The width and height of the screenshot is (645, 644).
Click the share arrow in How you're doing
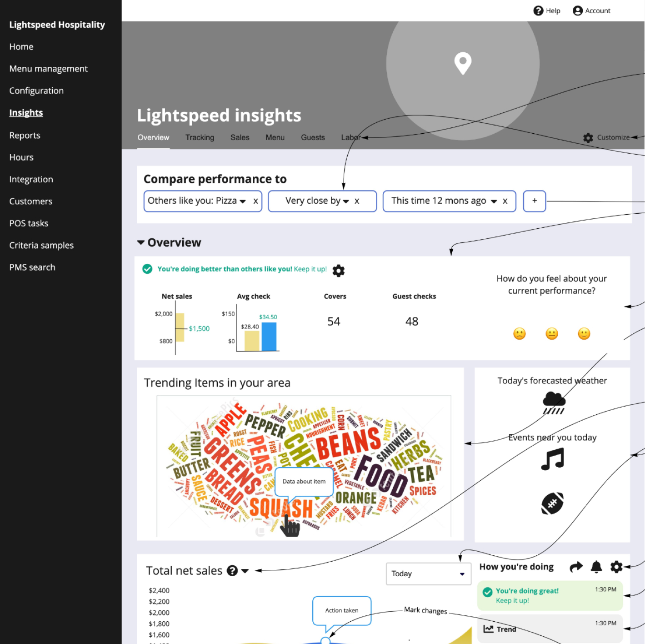point(576,567)
